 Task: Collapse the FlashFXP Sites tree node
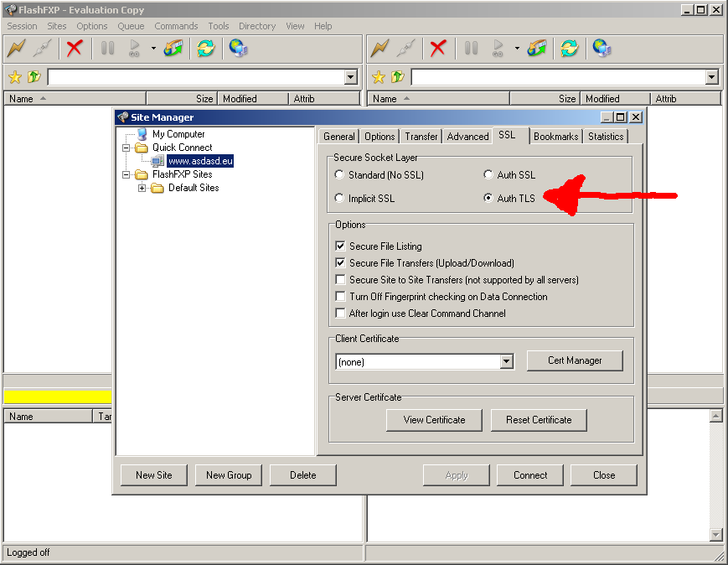click(126, 175)
